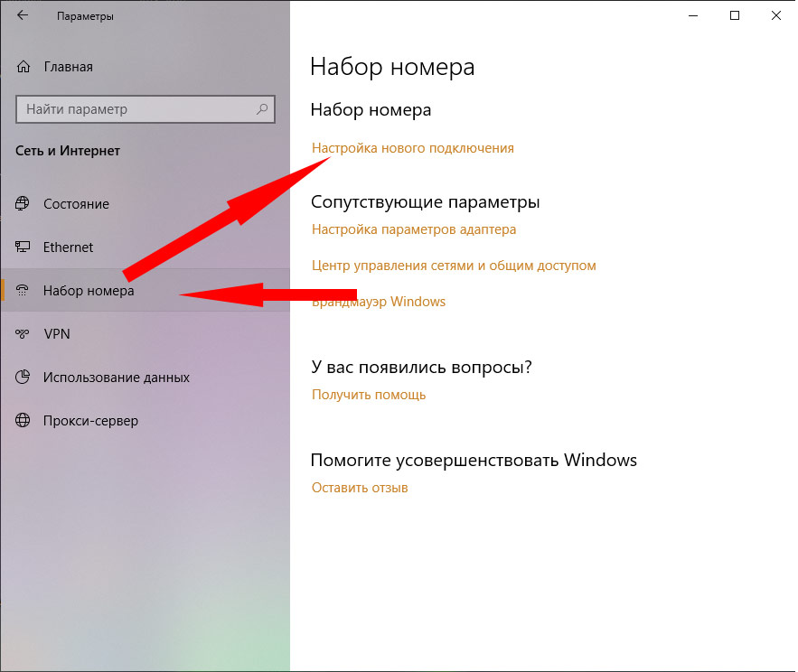The image size is (798, 672).
Task: Open Центр управления сетями и общим доступом
Action: pyautogui.click(x=454, y=266)
